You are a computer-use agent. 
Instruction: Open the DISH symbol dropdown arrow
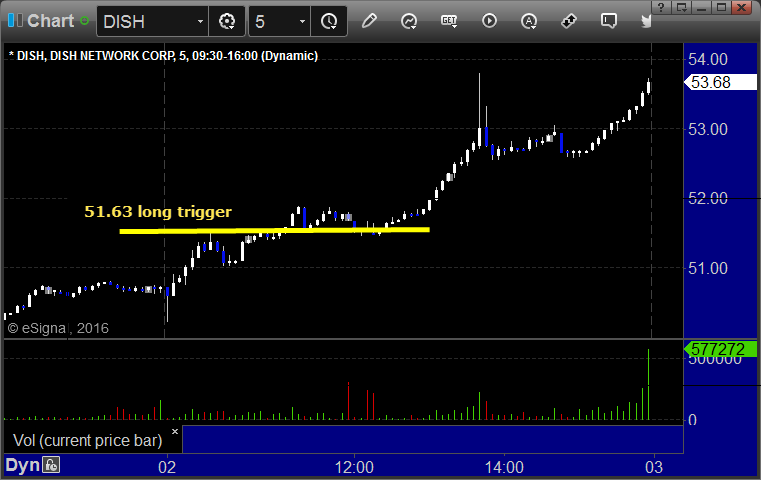pos(200,21)
